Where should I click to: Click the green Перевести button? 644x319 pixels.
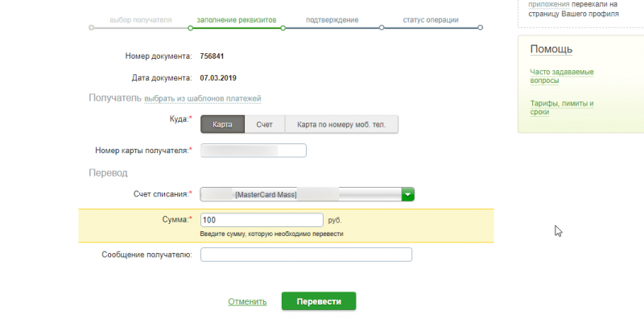coord(319,301)
